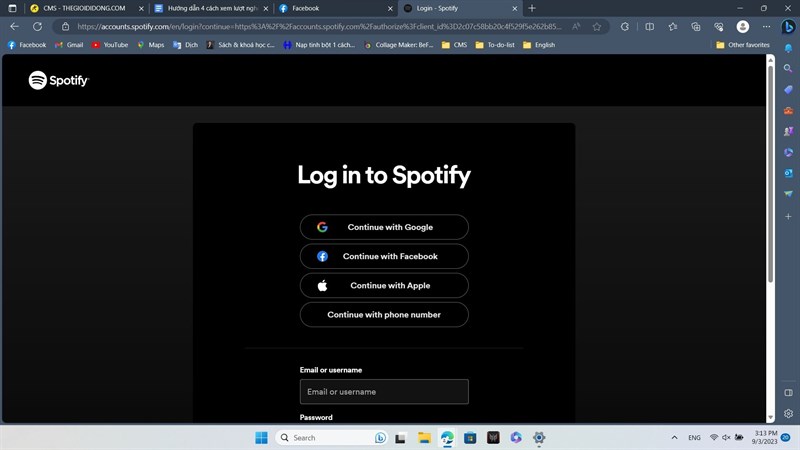This screenshot has height=450, width=800.
Task: Open the Windows Start menu
Action: pos(261,438)
